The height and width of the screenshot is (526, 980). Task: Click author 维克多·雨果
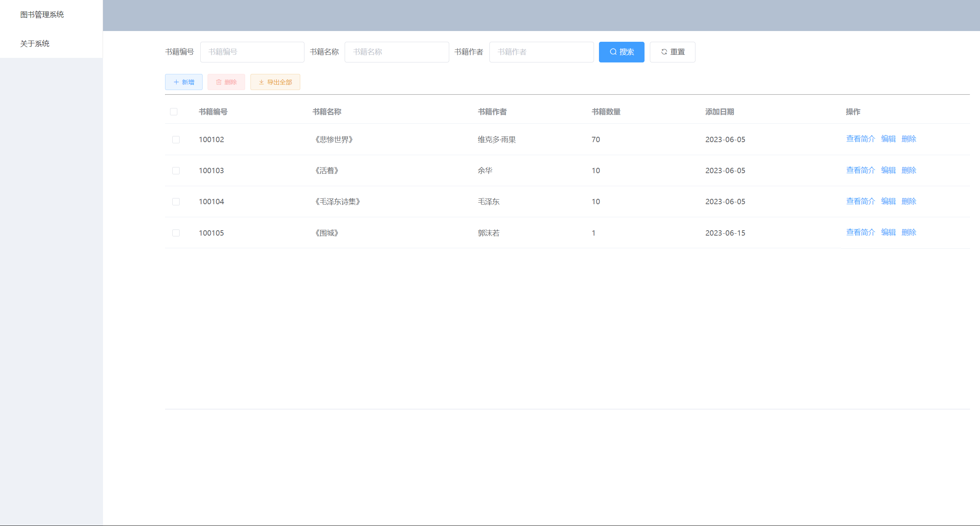[x=497, y=139]
